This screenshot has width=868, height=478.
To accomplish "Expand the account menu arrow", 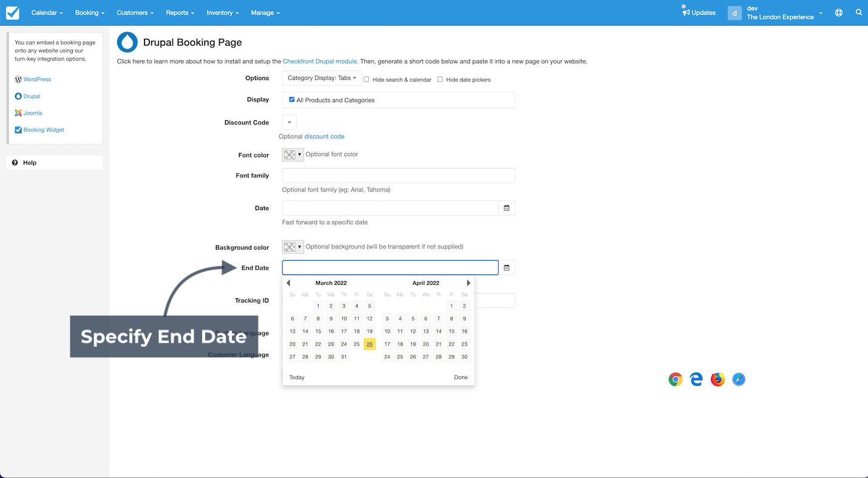I will [821, 13].
